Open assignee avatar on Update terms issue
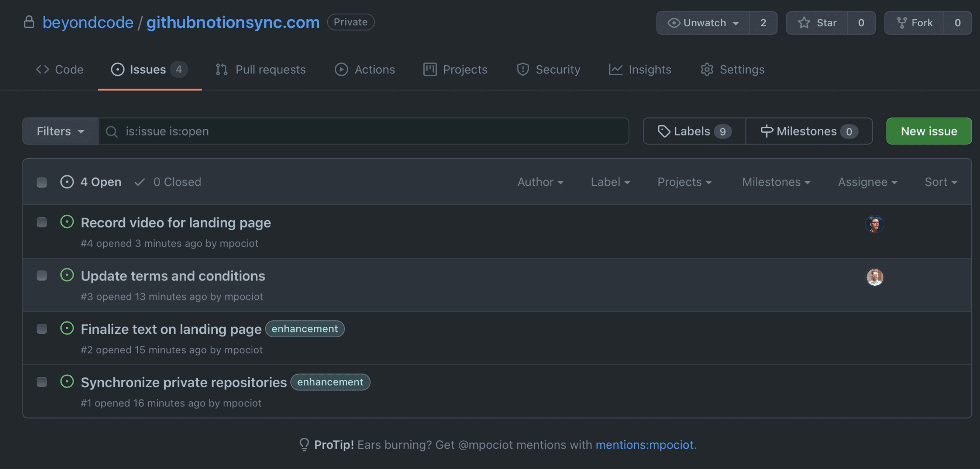 [x=874, y=277]
